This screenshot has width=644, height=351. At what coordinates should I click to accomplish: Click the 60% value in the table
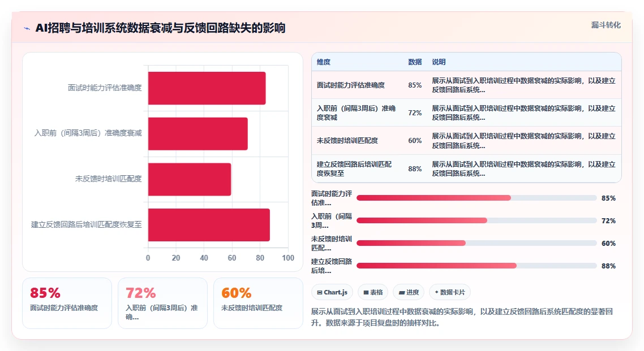coord(415,141)
